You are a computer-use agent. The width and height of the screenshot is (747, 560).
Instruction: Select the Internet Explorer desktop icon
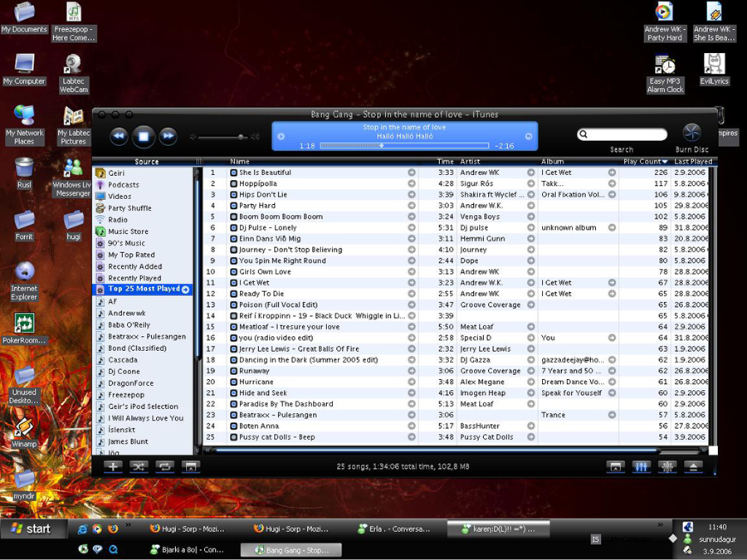click(x=24, y=281)
